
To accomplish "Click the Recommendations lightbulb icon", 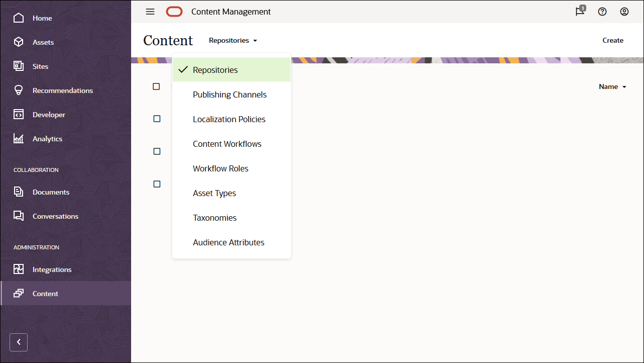I will point(18,90).
